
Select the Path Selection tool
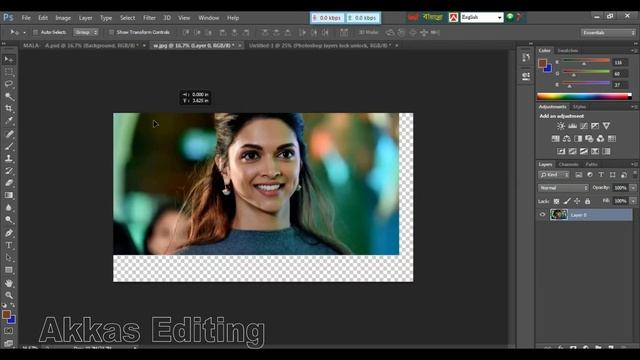tap(9, 258)
